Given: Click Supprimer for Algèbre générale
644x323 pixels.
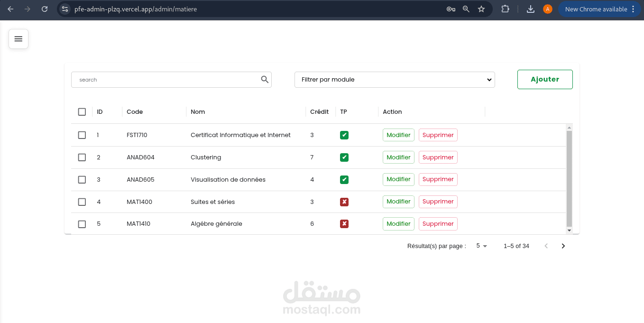Looking at the screenshot, I should pyautogui.click(x=438, y=224).
